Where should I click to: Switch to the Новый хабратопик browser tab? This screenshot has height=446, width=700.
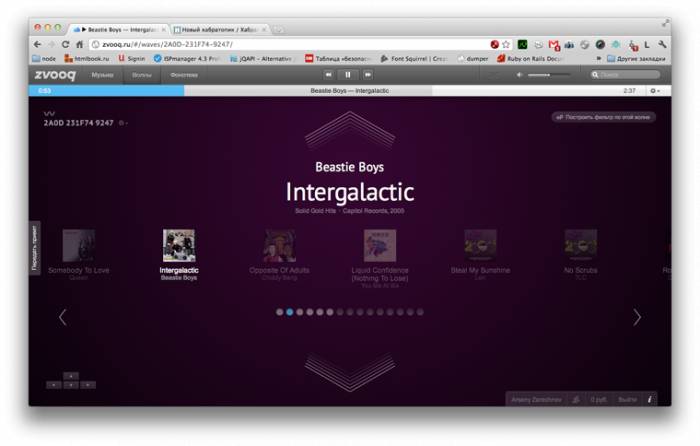(x=220, y=29)
